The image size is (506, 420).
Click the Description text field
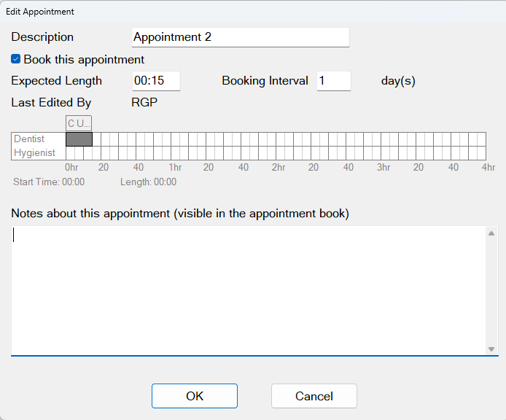coord(241,37)
